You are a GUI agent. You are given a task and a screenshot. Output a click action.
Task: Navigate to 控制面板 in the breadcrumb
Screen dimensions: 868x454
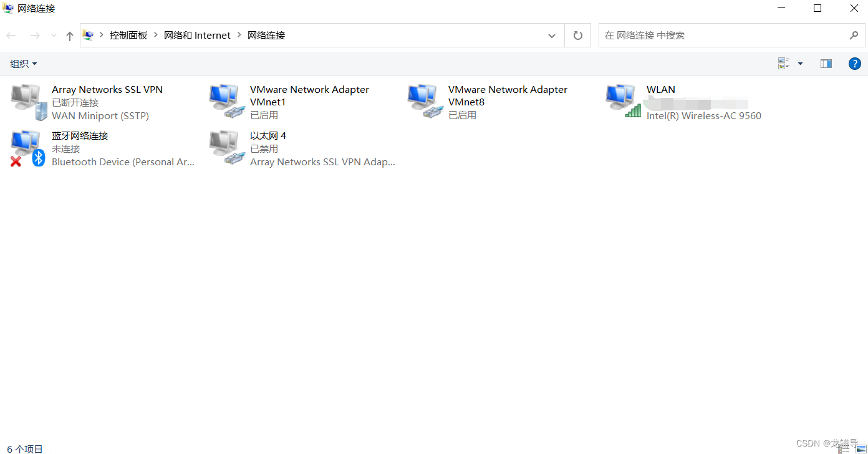pos(128,36)
